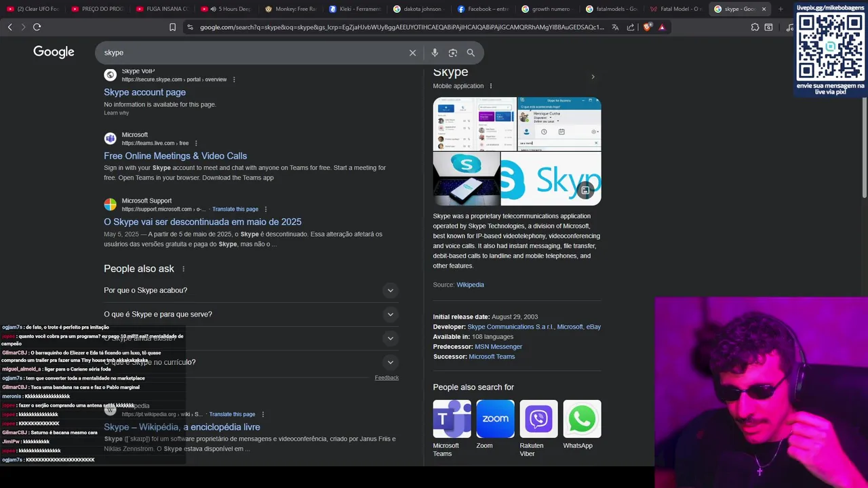Screen dimensions: 868x488
Task: Click 'Translate this page' on the Microsoft Support result
Action: (x=235, y=209)
